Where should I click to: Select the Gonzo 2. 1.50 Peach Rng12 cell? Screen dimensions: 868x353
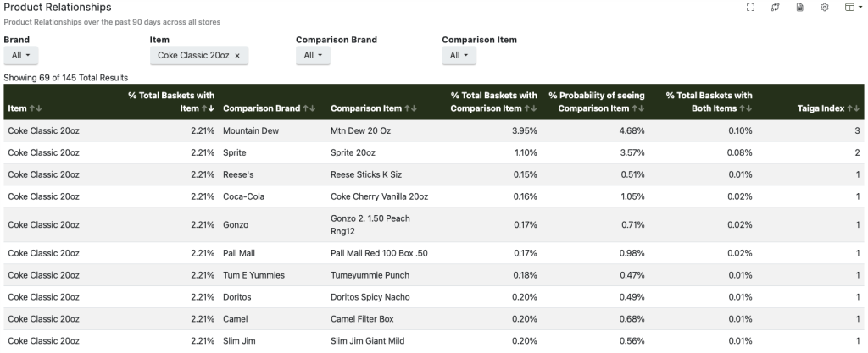point(370,225)
